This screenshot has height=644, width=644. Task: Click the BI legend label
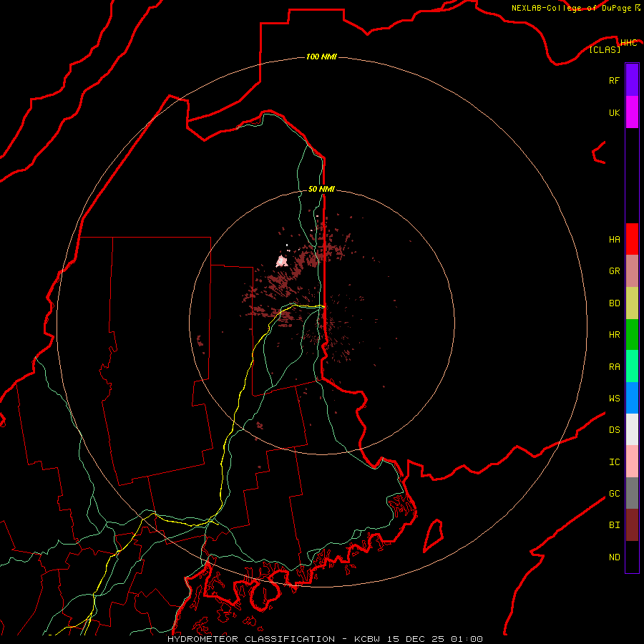(x=614, y=525)
